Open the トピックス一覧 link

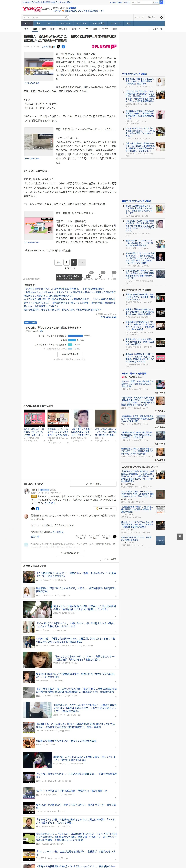click(x=155, y=29)
